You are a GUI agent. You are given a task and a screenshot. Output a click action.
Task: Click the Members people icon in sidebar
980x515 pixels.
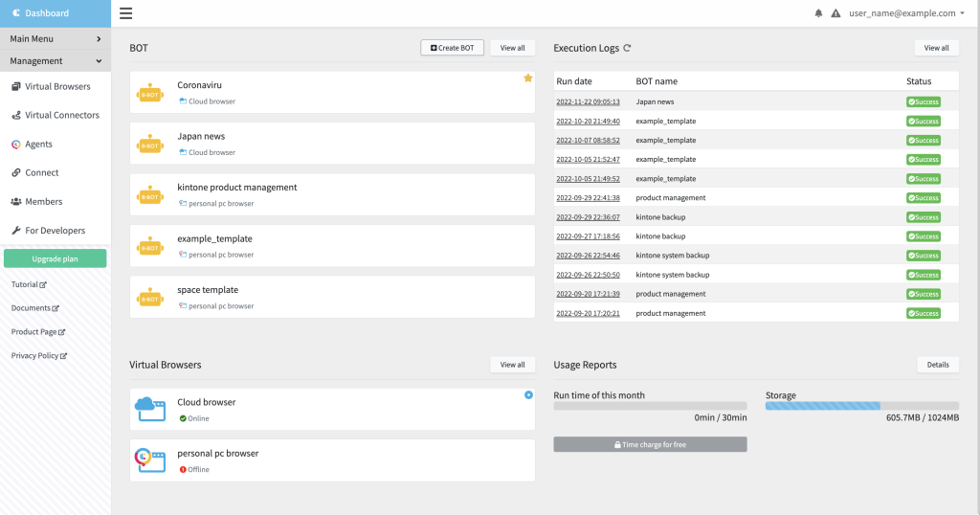15,201
